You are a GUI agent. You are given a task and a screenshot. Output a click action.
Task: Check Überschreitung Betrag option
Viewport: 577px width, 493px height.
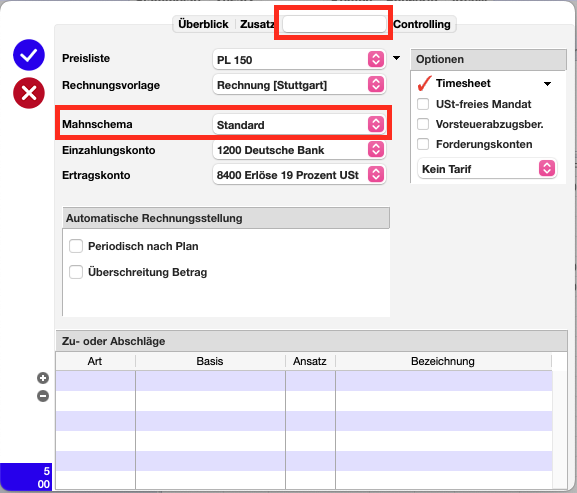click(76, 272)
